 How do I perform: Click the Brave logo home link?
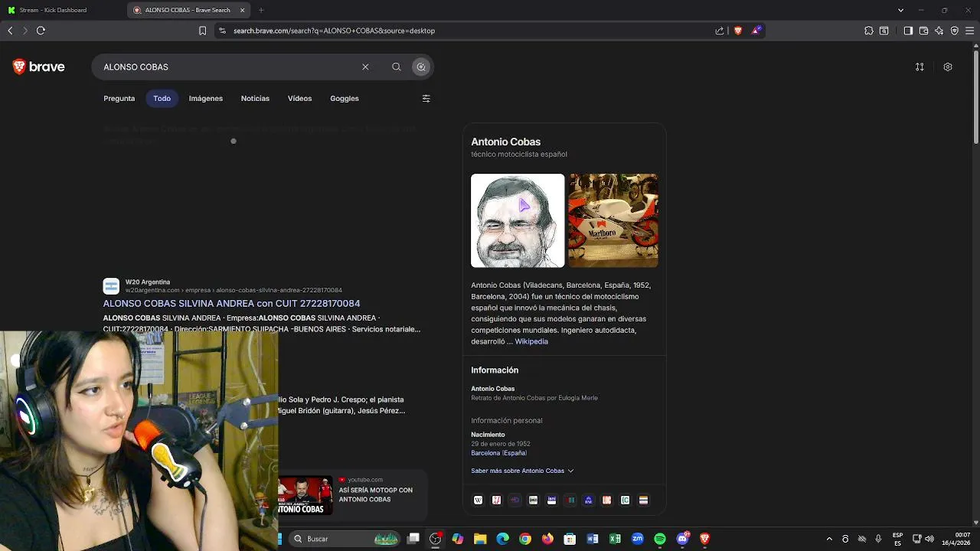[39, 67]
